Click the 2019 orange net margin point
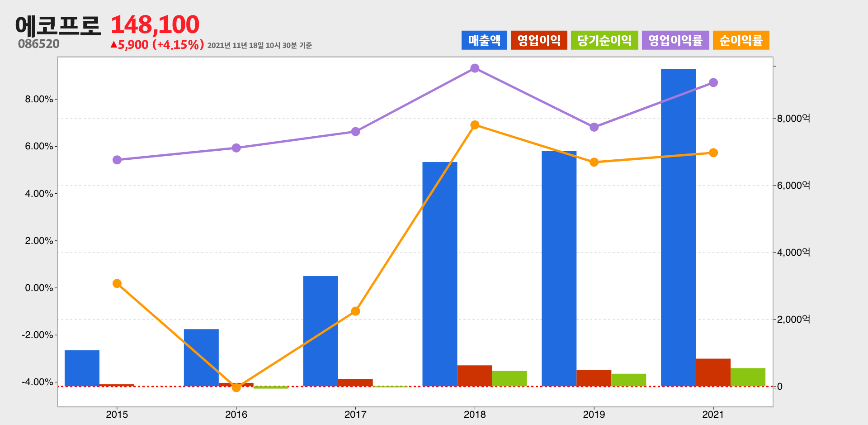The image size is (868, 425). (594, 162)
